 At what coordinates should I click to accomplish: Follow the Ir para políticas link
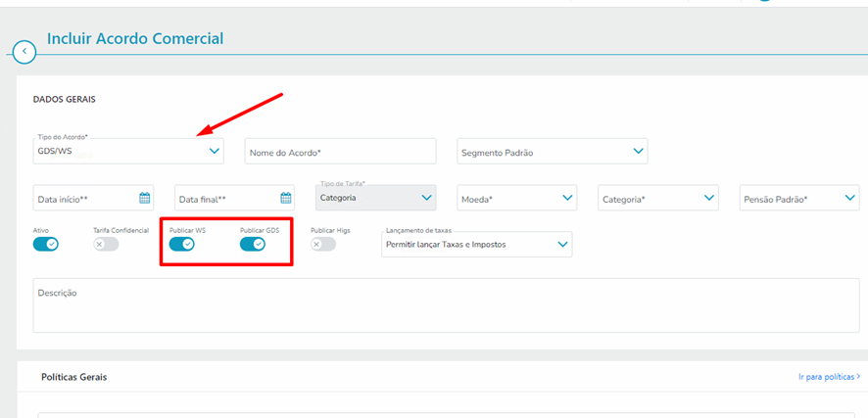pyautogui.click(x=829, y=377)
